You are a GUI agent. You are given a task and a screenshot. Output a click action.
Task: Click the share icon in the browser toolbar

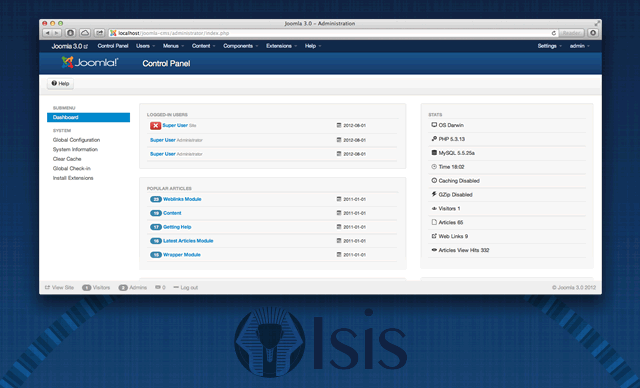pos(99,33)
